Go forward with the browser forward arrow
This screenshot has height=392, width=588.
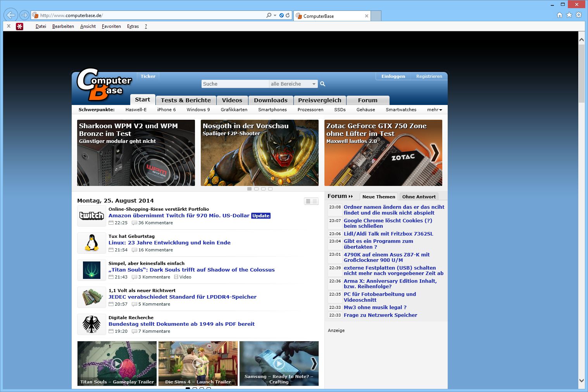(x=24, y=15)
